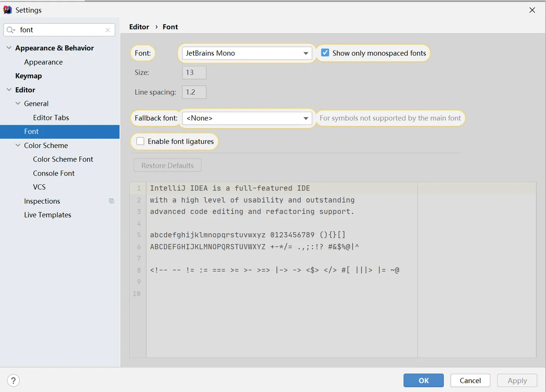Click the Size field showing 13
The height and width of the screenshot is (392, 546).
pyautogui.click(x=194, y=72)
